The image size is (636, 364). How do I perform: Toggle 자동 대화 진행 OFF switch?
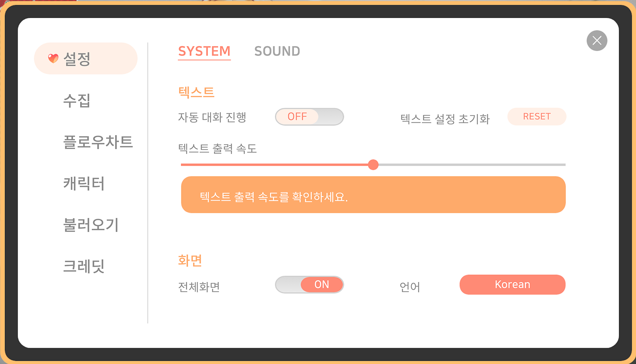pos(309,117)
